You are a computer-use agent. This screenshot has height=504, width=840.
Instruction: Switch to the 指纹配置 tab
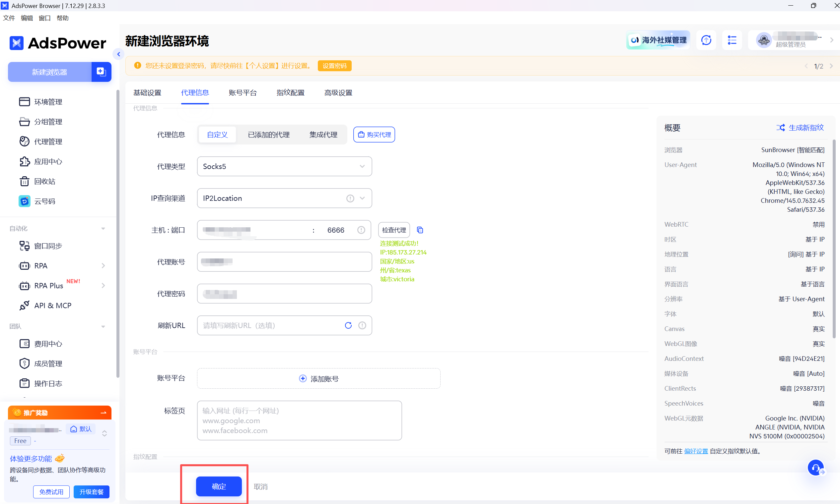pyautogui.click(x=290, y=93)
